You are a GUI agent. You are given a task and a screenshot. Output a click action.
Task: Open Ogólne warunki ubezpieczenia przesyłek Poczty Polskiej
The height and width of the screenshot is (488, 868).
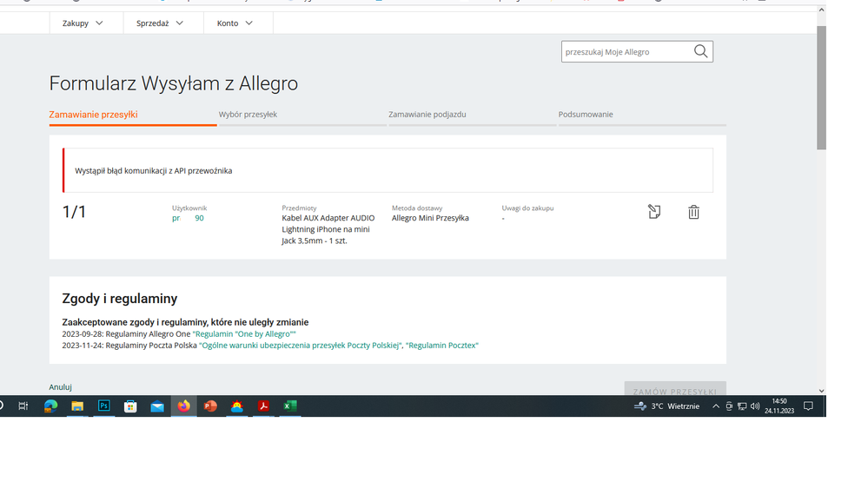(x=301, y=346)
